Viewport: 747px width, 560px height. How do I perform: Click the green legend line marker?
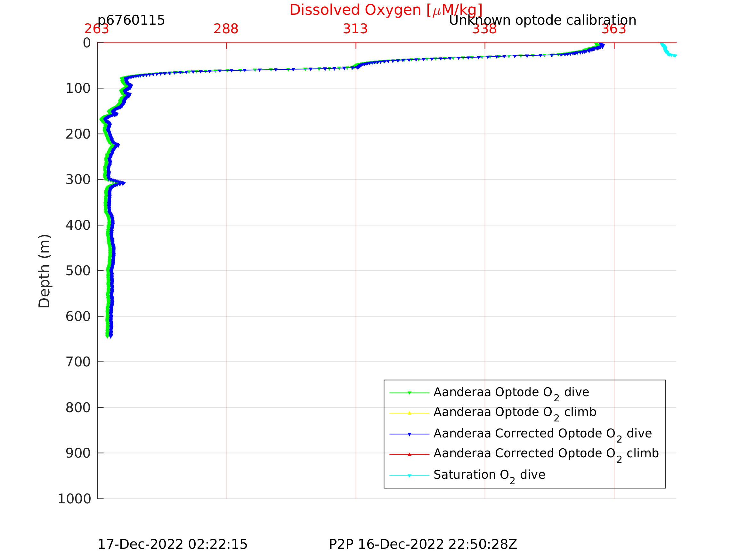coord(409,393)
